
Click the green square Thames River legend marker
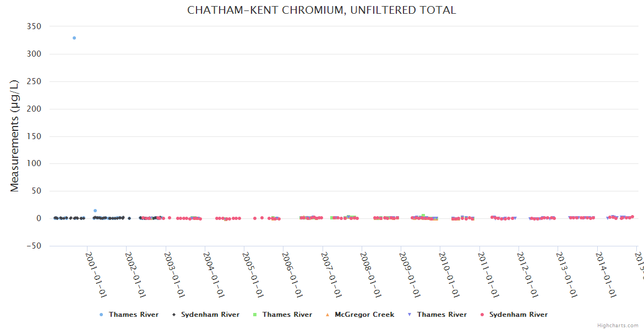point(255,315)
